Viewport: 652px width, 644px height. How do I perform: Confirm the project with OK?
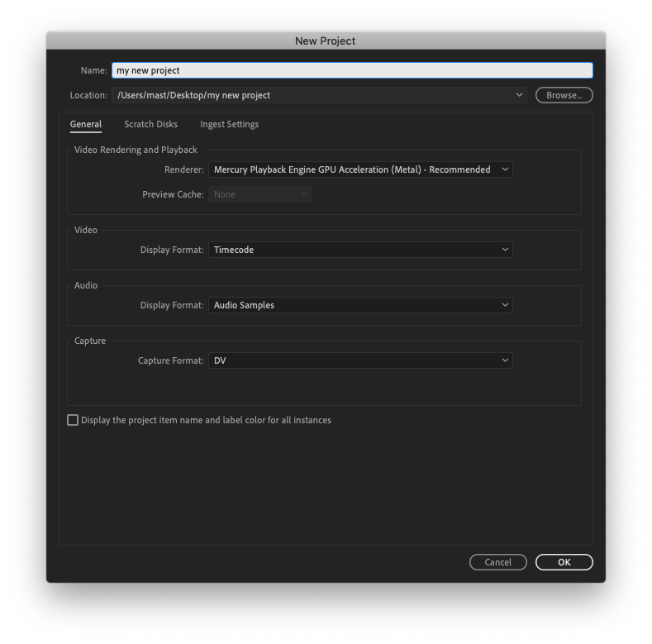pyautogui.click(x=564, y=562)
